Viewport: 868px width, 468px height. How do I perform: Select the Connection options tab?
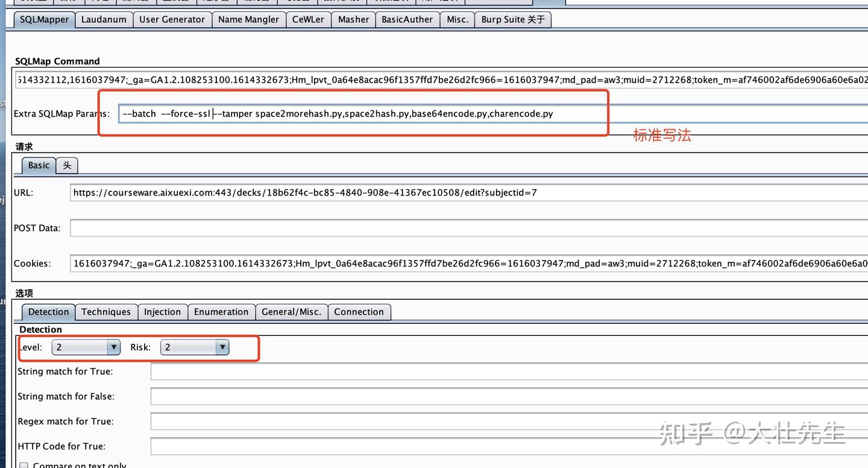(359, 312)
